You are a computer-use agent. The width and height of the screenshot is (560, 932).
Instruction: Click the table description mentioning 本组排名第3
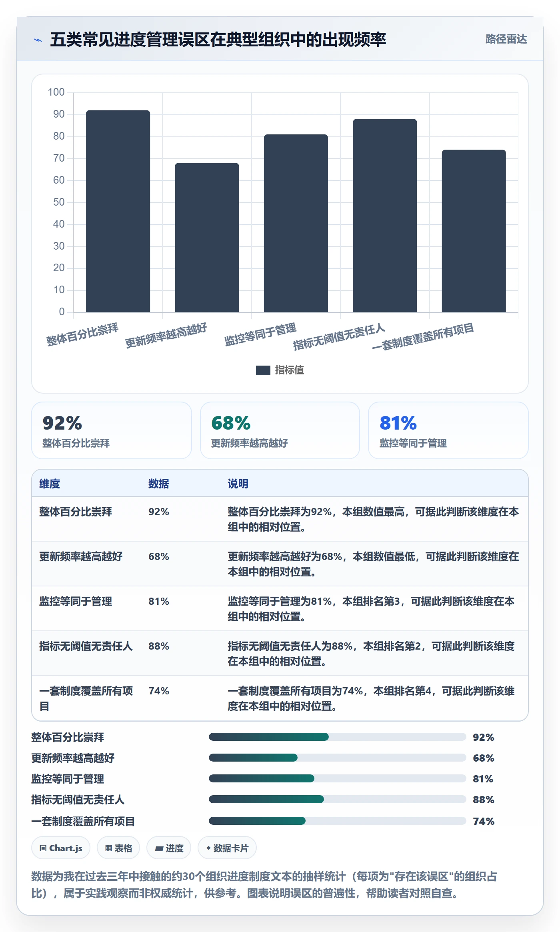click(x=371, y=609)
